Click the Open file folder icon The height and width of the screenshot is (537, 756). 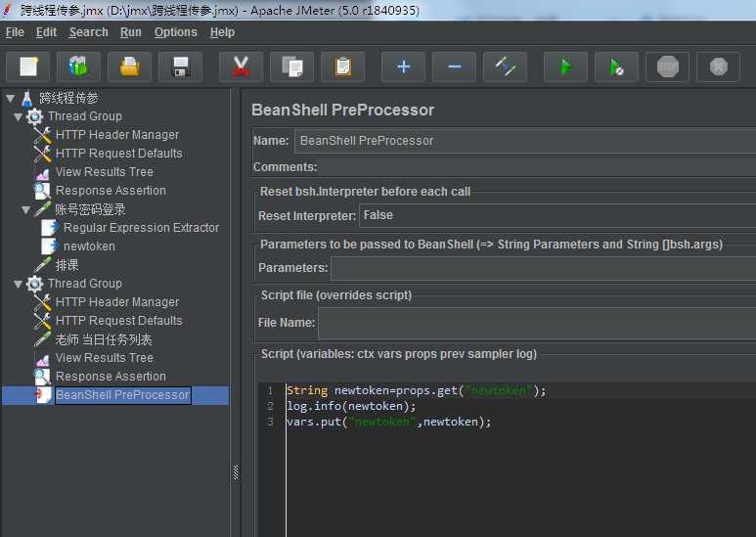pyautogui.click(x=130, y=67)
